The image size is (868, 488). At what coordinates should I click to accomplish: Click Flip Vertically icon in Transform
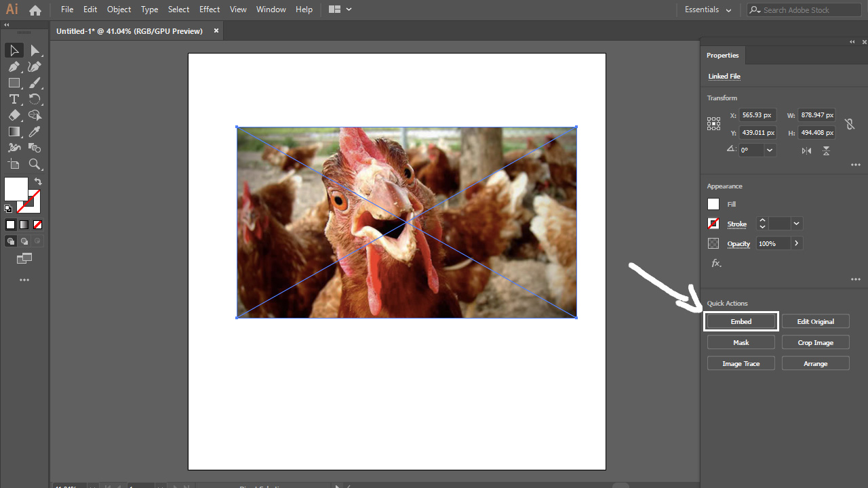pos(826,150)
